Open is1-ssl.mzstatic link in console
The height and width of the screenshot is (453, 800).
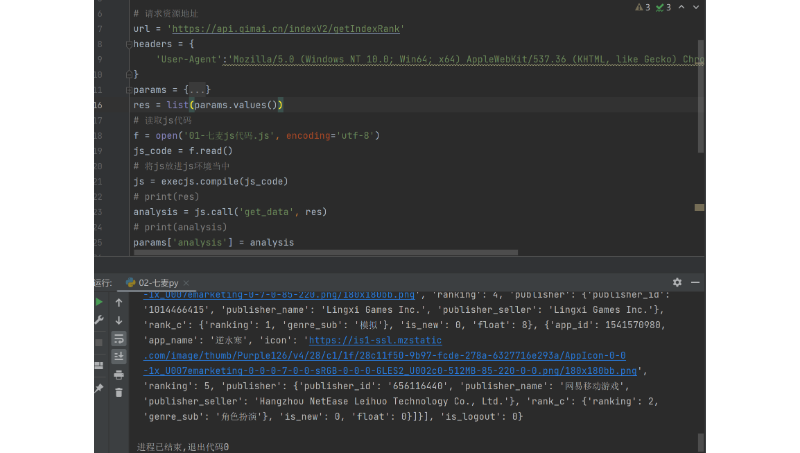(x=375, y=340)
